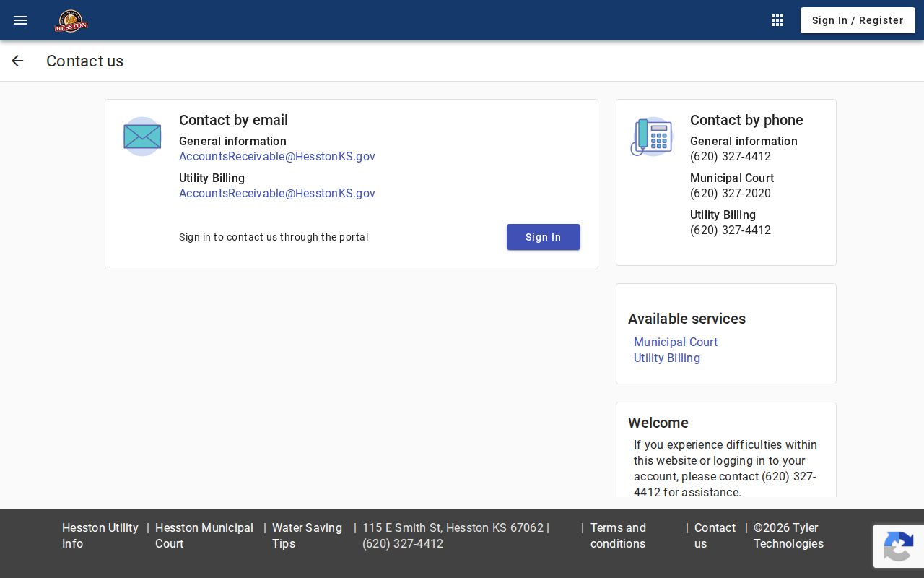Viewport: 924px width, 578px height.
Task: Click the Sign In / Register button
Action: 858,20
